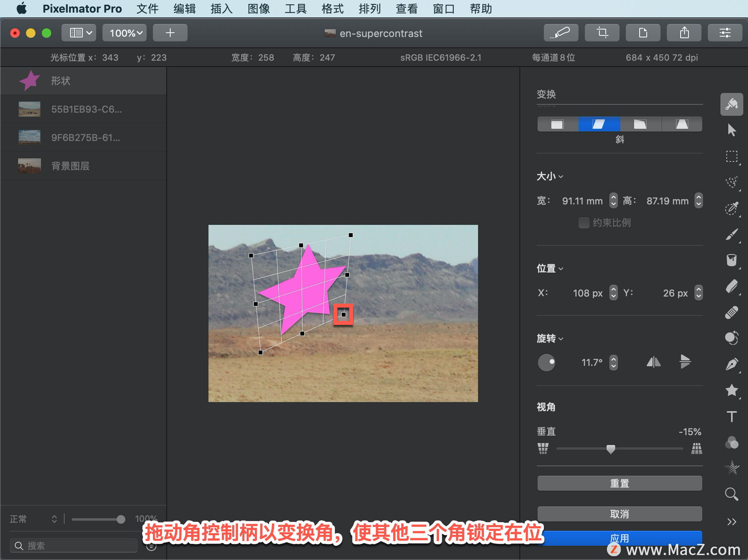This screenshot has height=560, width=748.
Task: Open the sidebar view dropdown
Action: coord(78,33)
